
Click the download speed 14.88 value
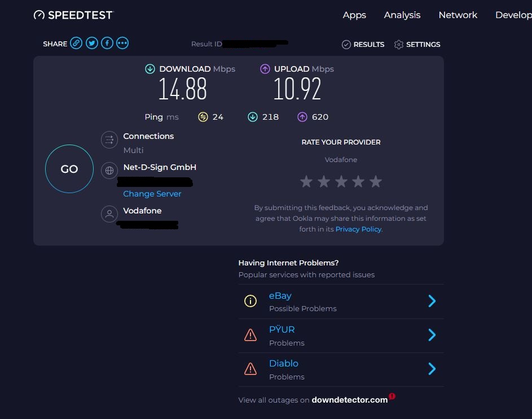tap(183, 89)
